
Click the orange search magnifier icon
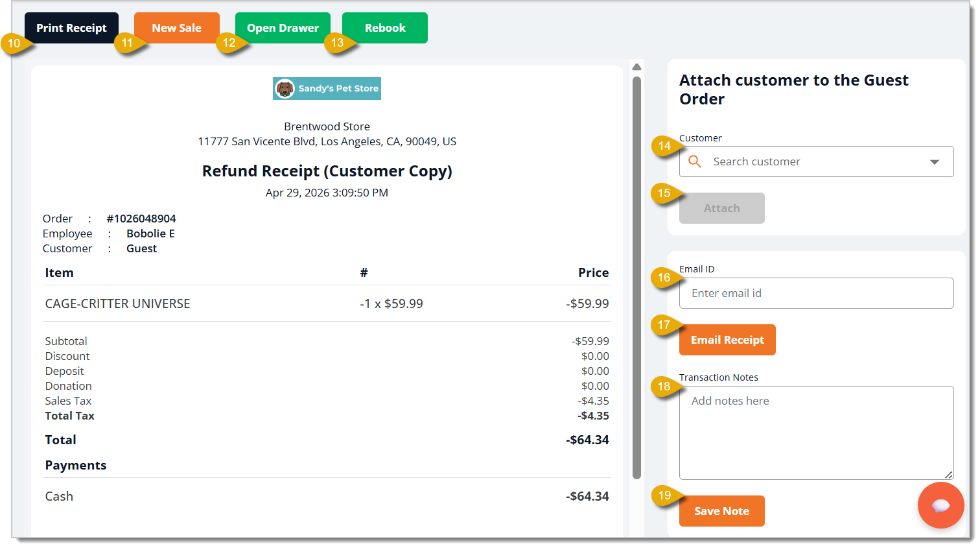[x=694, y=161]
